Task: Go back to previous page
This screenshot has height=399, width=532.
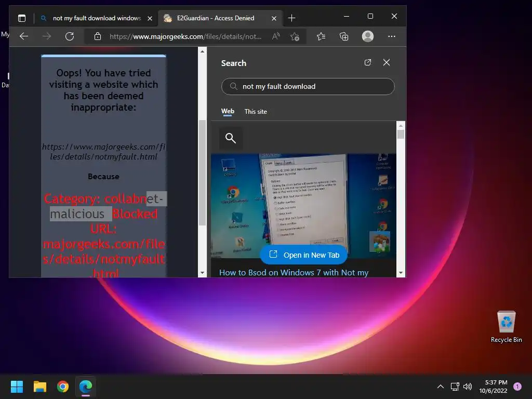Action: point(24,36)
